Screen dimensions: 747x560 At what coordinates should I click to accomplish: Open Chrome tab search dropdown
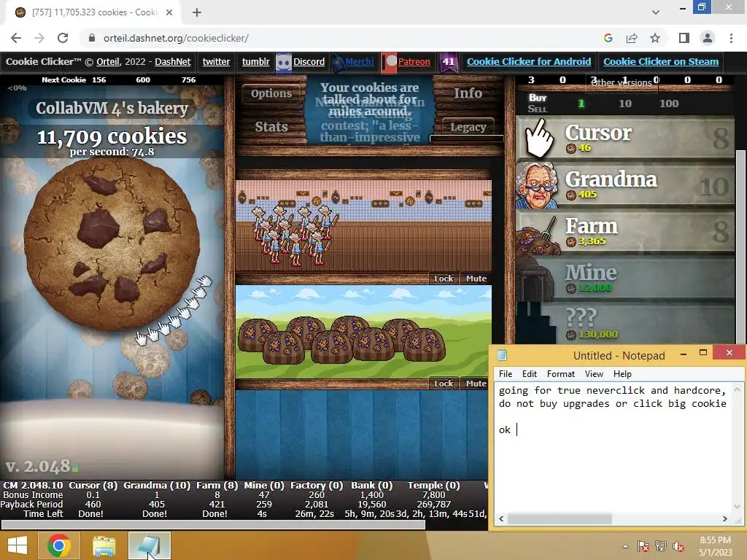tap(656, 12)
